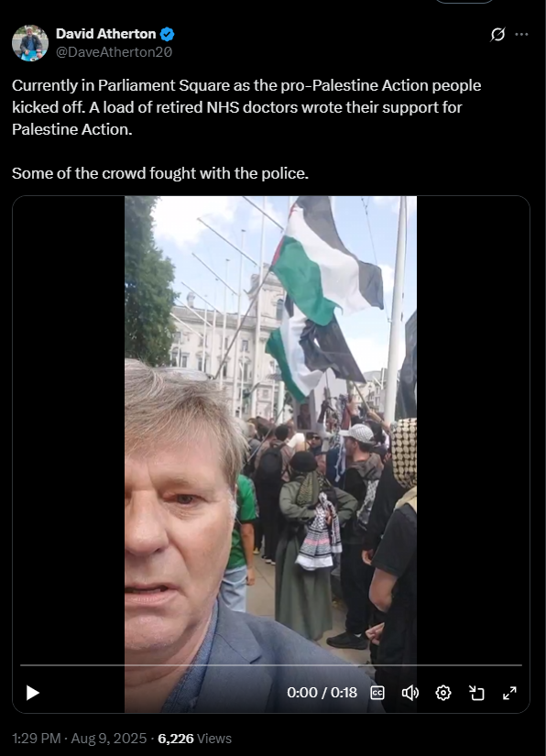546x756 pixels.
Task: Open the 6,226 Views count
Action: pos(195,739)
